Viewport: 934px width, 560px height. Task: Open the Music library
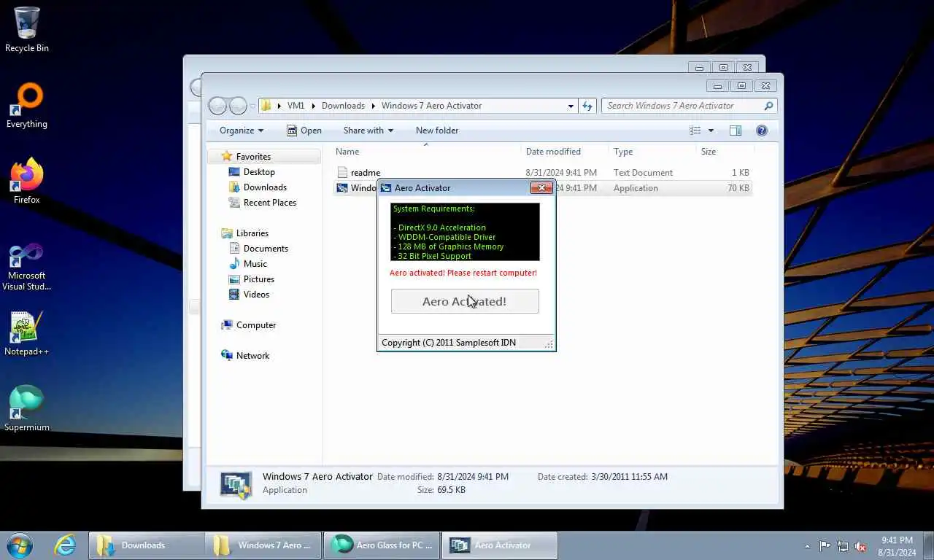point(255,264)
